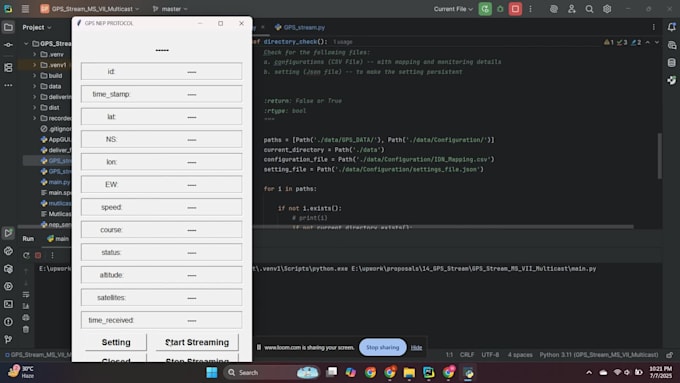
Task: Open the Database tool window icon
Action: (x=671, y=62)
